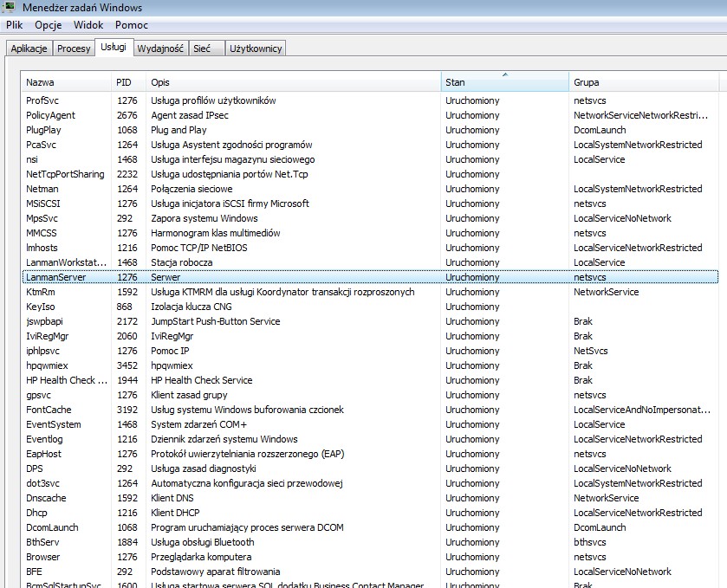Click description 'Klient zasad grupy'

[x=189, y=395]
